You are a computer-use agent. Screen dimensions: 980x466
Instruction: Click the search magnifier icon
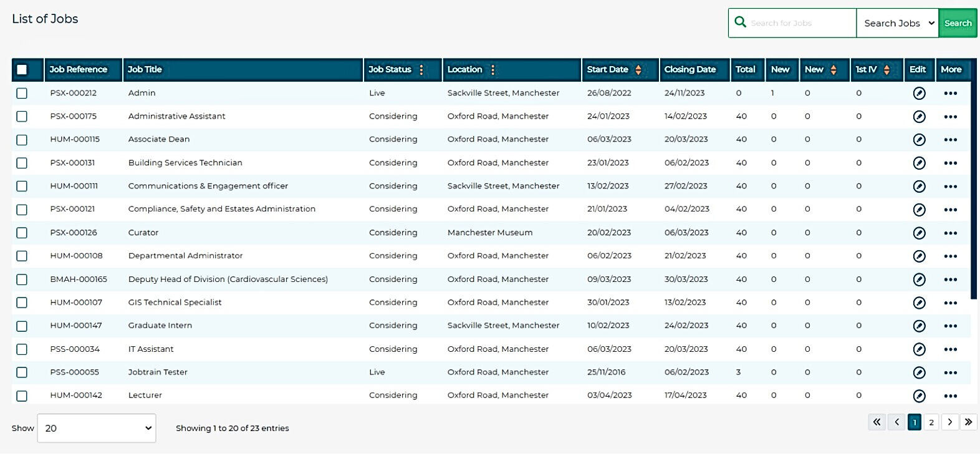pos(740,22)
